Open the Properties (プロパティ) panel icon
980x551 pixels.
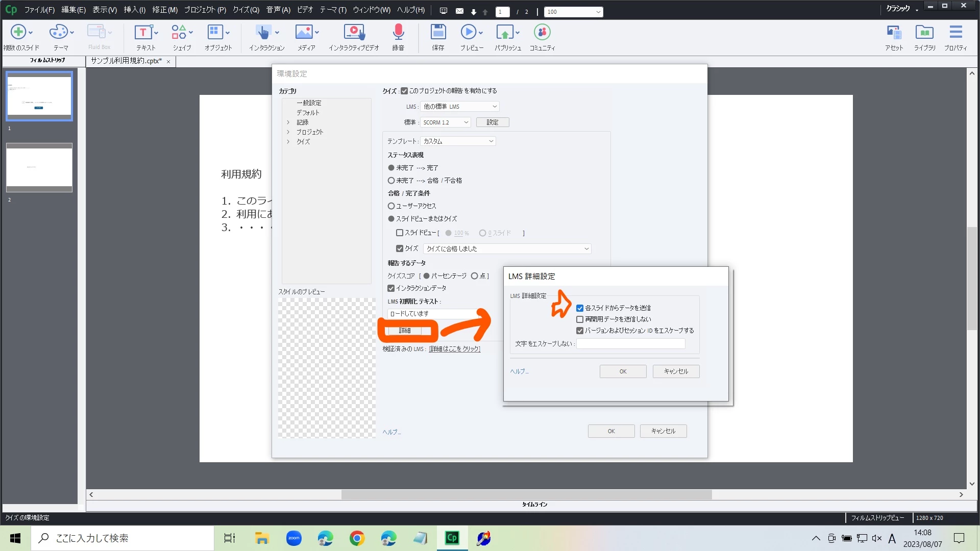(x=955, y=33)
